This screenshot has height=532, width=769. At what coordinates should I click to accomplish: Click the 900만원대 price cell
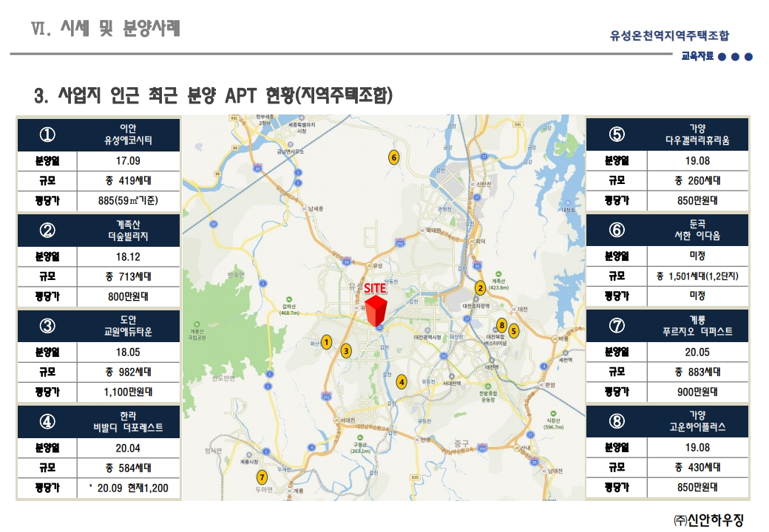[697, 392]
